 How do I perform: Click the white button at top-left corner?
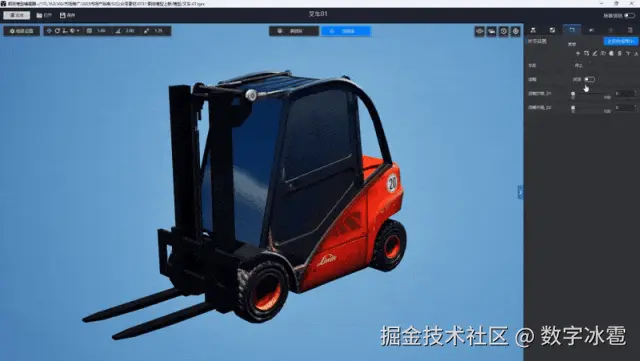(x=17, y=15)
